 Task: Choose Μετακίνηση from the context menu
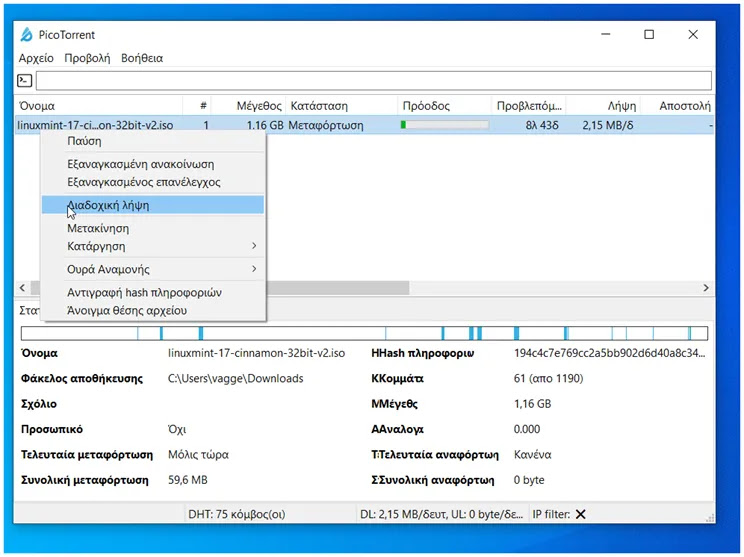(x=153, y=228)
